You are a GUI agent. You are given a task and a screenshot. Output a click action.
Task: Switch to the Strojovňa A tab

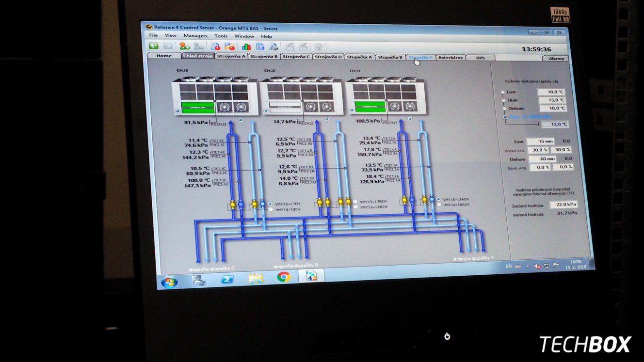[231, 56]
